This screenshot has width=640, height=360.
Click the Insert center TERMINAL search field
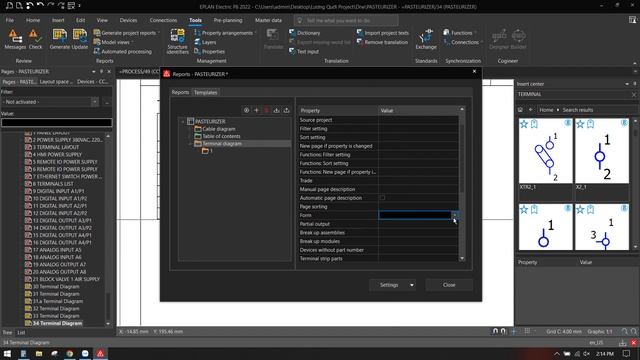(x=573, y=94)
